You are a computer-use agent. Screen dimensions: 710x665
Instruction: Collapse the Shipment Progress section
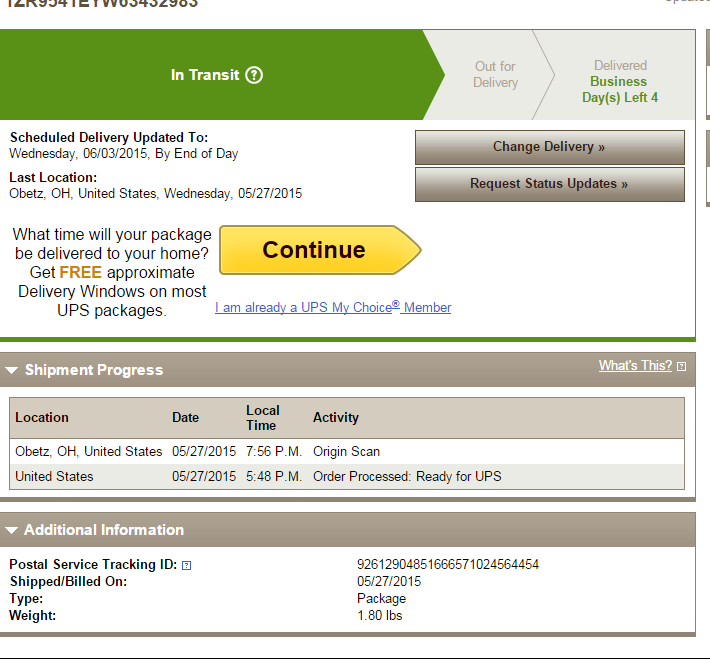point(12,371)
